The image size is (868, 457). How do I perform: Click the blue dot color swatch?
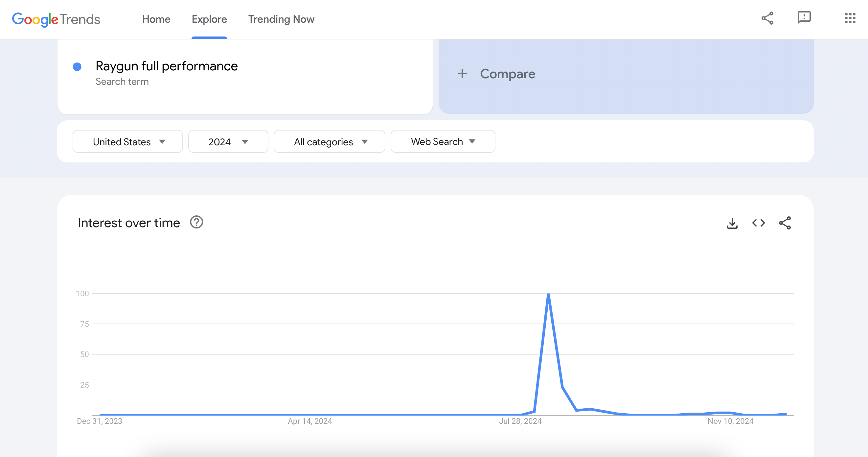[77, 67]
